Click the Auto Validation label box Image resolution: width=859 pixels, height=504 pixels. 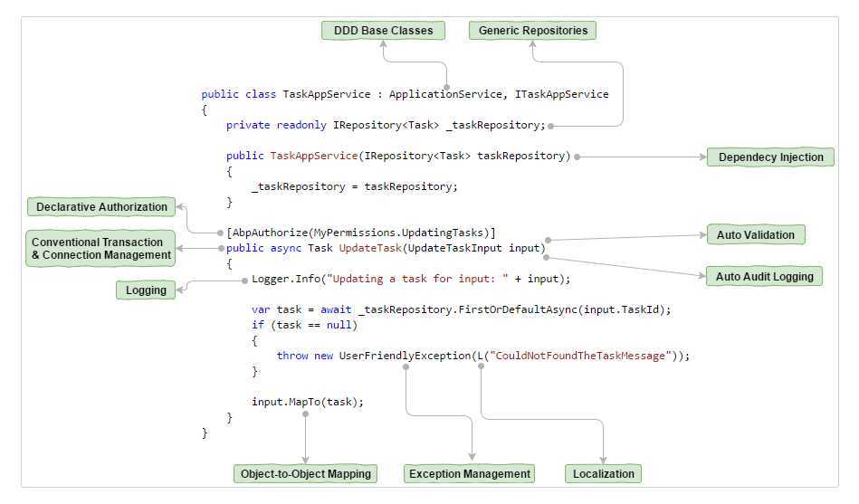(x=756, y=235)
